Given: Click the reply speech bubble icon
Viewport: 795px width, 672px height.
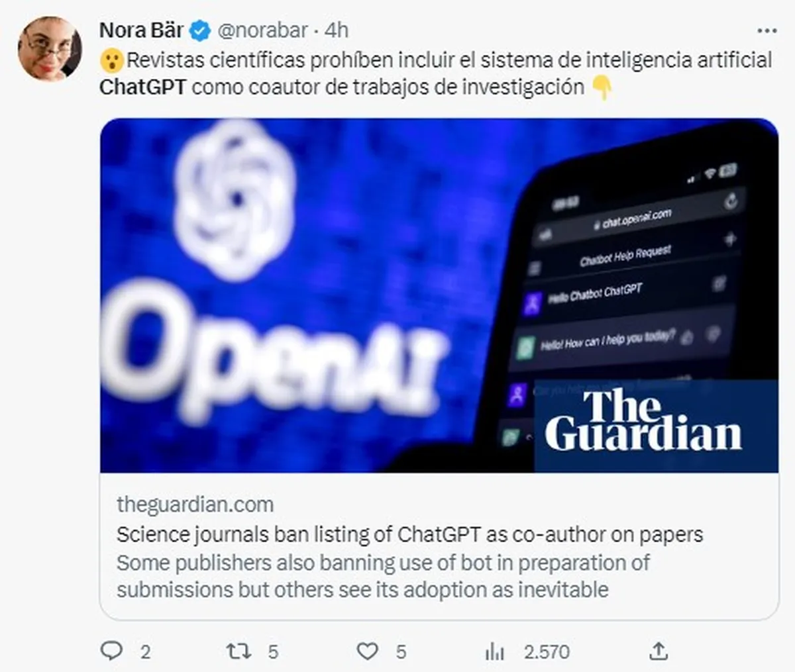Looking at the screenshot, I should pos(111,651).
